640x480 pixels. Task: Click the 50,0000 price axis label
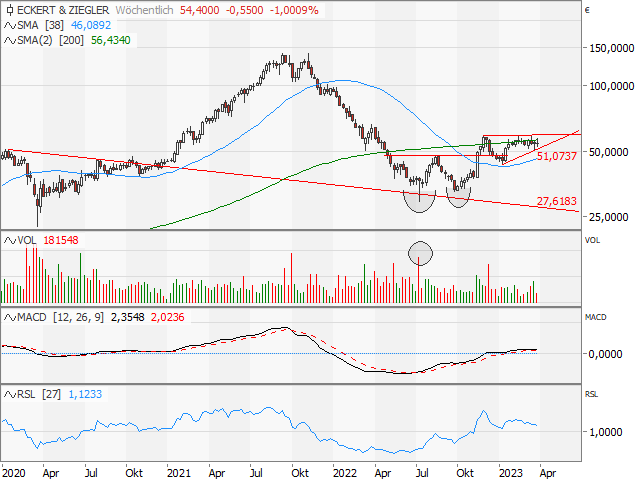(608, 153)
